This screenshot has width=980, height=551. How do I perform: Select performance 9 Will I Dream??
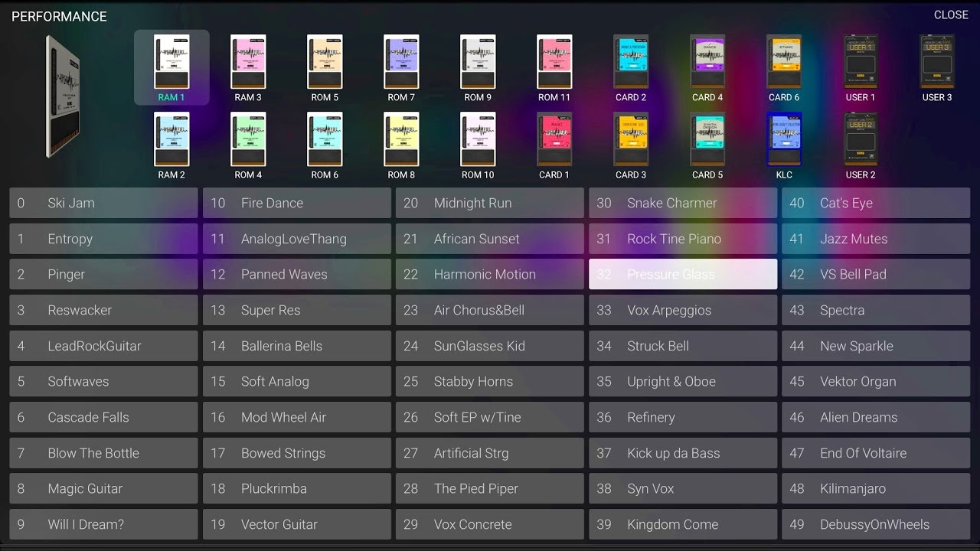(103, 524)
